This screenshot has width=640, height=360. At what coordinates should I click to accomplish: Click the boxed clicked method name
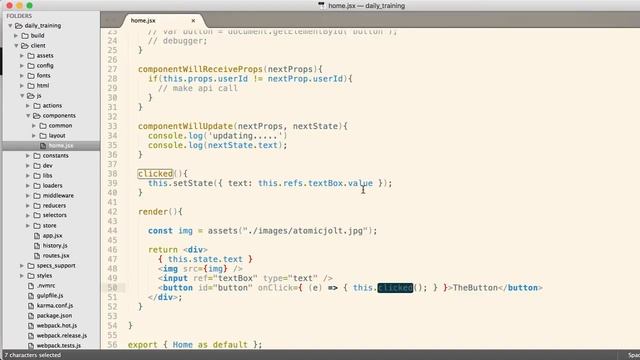[x=156, y=174]
